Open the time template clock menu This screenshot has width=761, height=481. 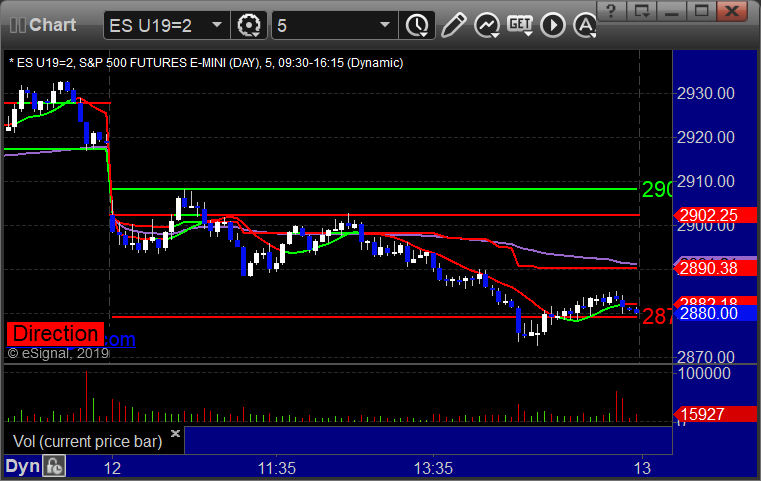417,25
